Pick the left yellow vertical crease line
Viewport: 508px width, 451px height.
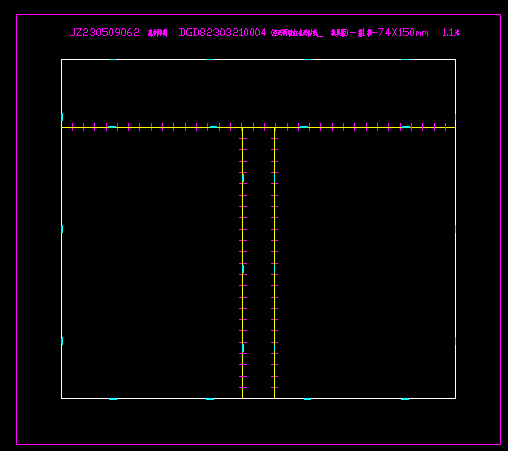point(242,263)
